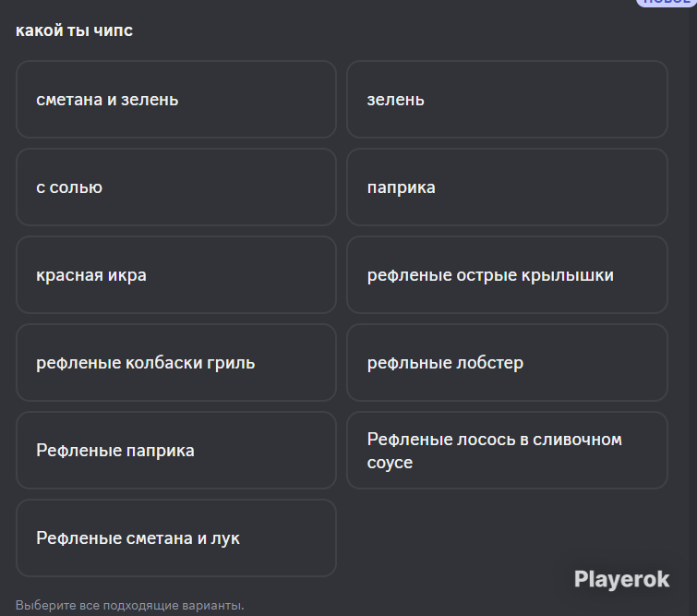Click the 'НОВОЕ' badge at top
The height and width of the screenshot is (616, 697).
pos(666,2)
